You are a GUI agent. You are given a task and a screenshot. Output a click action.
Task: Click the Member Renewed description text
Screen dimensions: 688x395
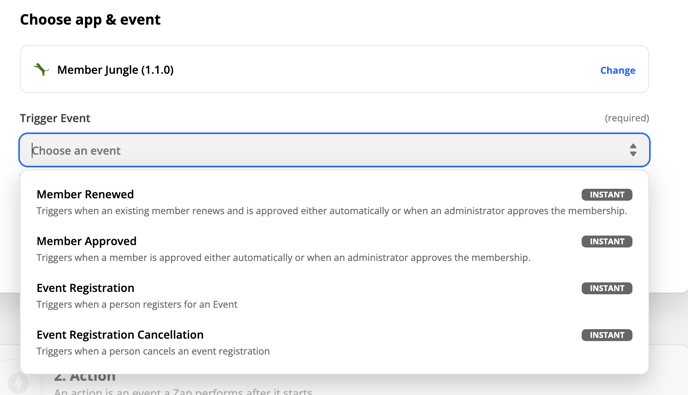[x=332, y=211]
